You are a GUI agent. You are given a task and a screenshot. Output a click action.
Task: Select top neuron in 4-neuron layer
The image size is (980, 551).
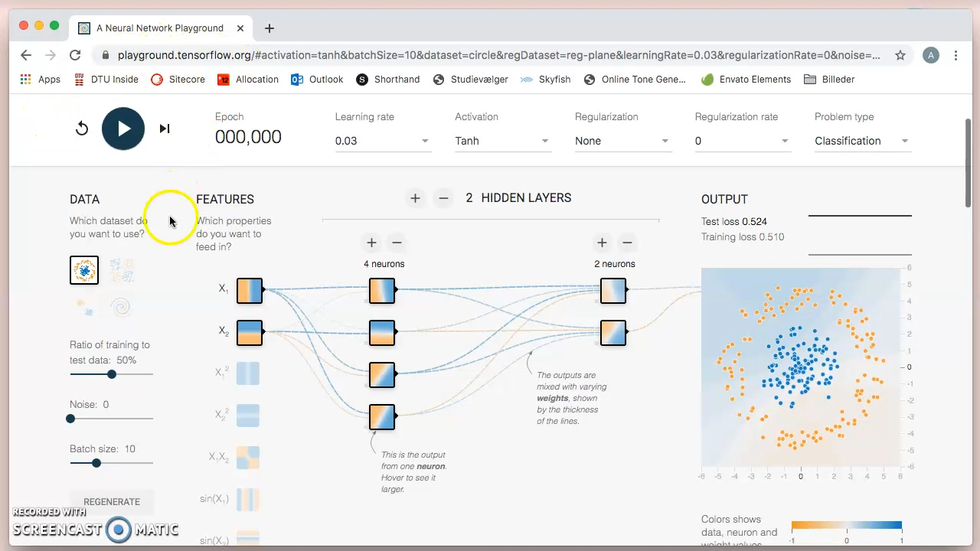click(x=382, y=291)
